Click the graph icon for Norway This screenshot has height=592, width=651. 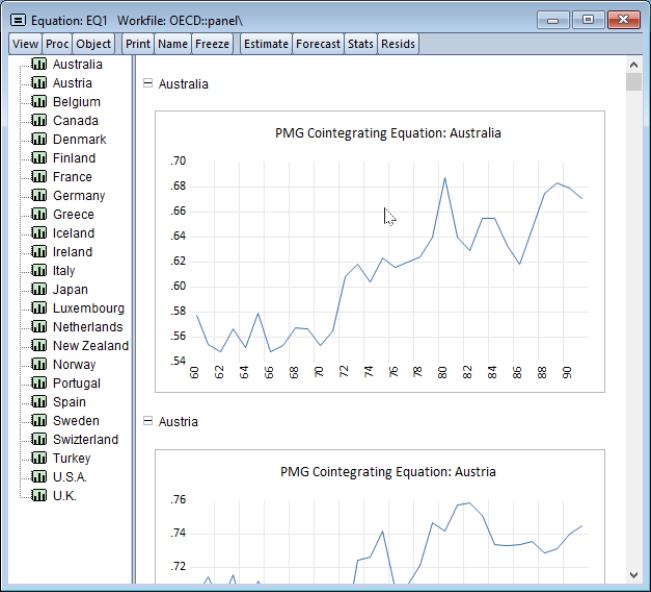(41, 365)
